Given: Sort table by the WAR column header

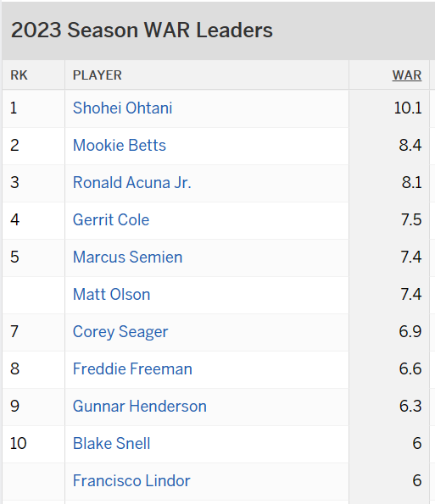Looking at the screenshot, I should tap(407, 75).
